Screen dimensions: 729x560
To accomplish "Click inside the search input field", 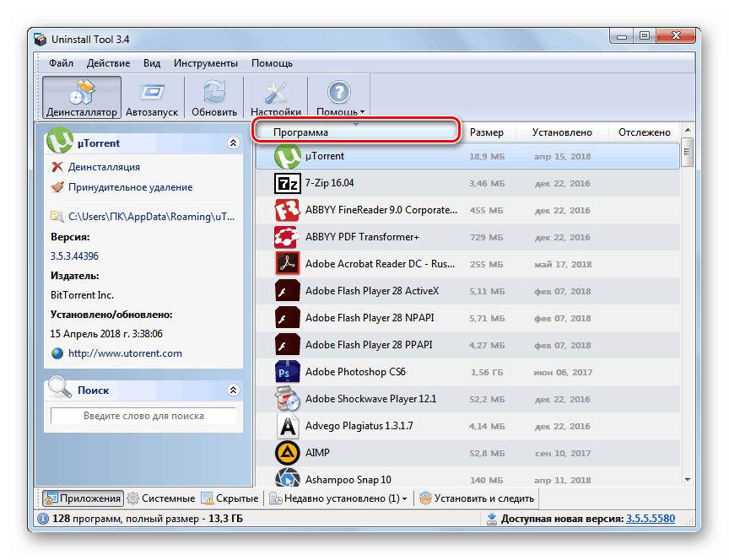I will pos(143,416).
